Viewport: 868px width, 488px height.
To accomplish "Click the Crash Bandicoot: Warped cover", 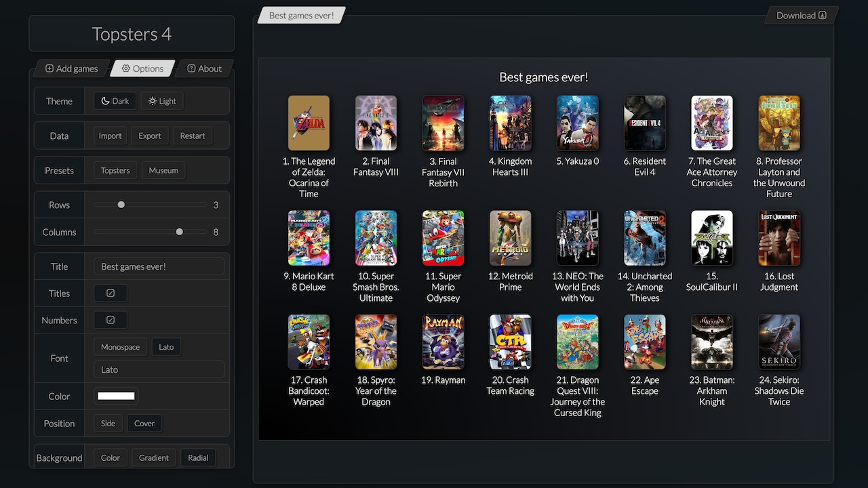I will pyautogui.click(x=309, y=342).
